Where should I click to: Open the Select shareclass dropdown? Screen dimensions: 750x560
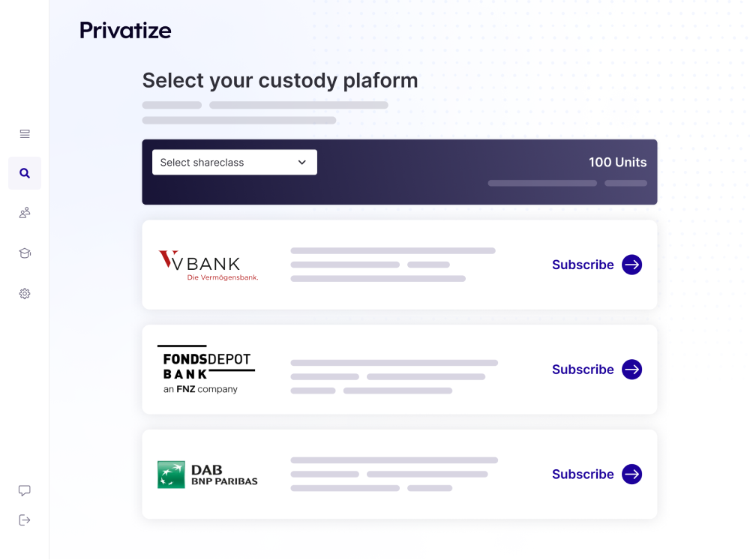pos(234,162)
